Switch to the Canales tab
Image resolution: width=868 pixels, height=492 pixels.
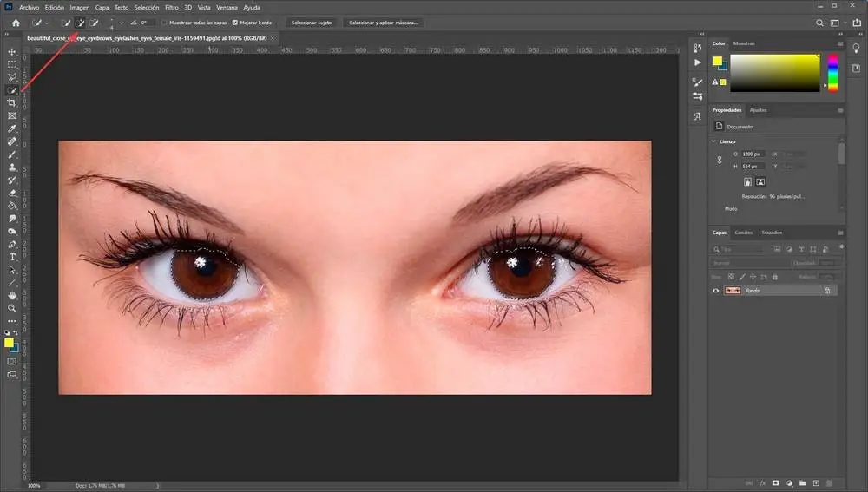tap(743, 233)
